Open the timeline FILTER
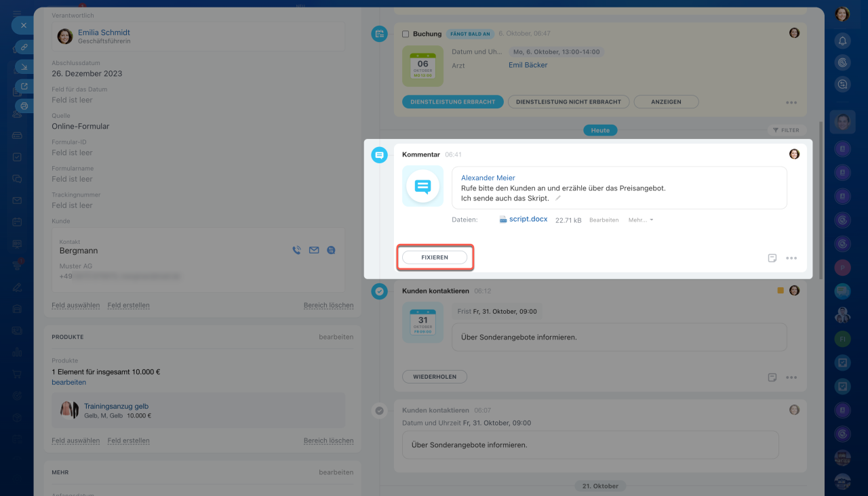The image size is (868, 496). [x=786, y=130]
